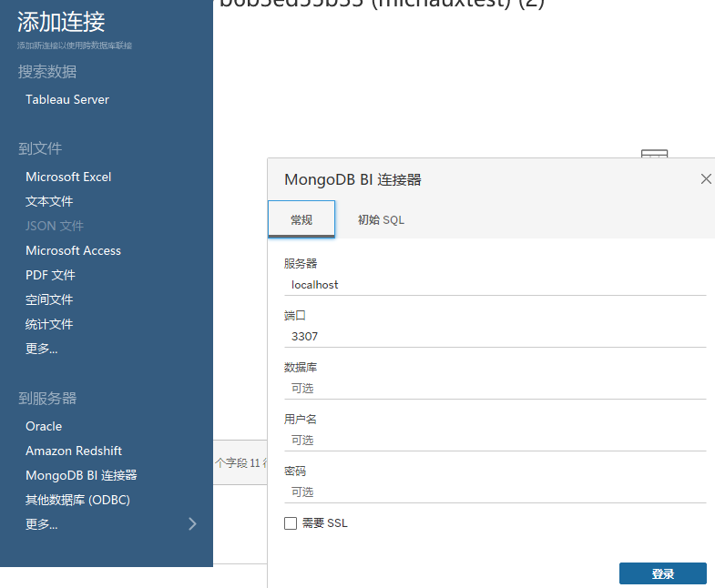Click the 个字段 11 status text
Viewport: 715px width, 588px height.
240,463
